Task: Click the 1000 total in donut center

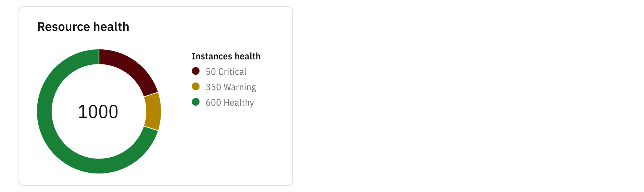Action: coord(98,112)
